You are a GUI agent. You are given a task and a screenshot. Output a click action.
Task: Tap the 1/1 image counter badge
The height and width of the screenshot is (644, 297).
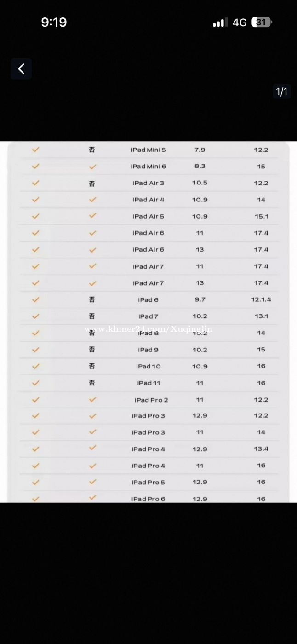(x=281, y=92)
